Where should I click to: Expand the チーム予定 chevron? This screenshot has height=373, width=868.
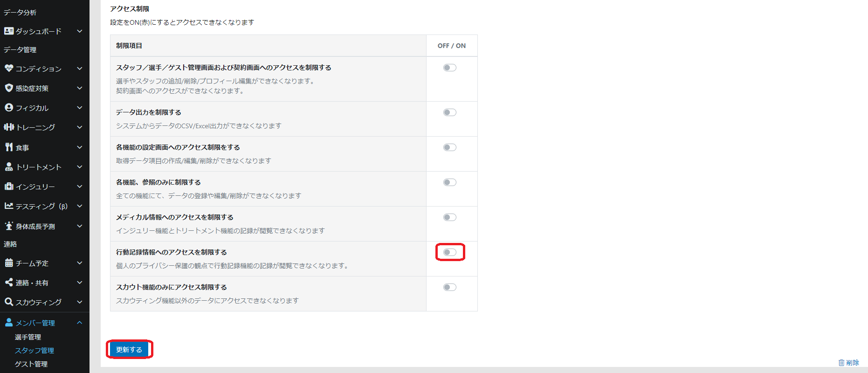click(x=80, y=263)
